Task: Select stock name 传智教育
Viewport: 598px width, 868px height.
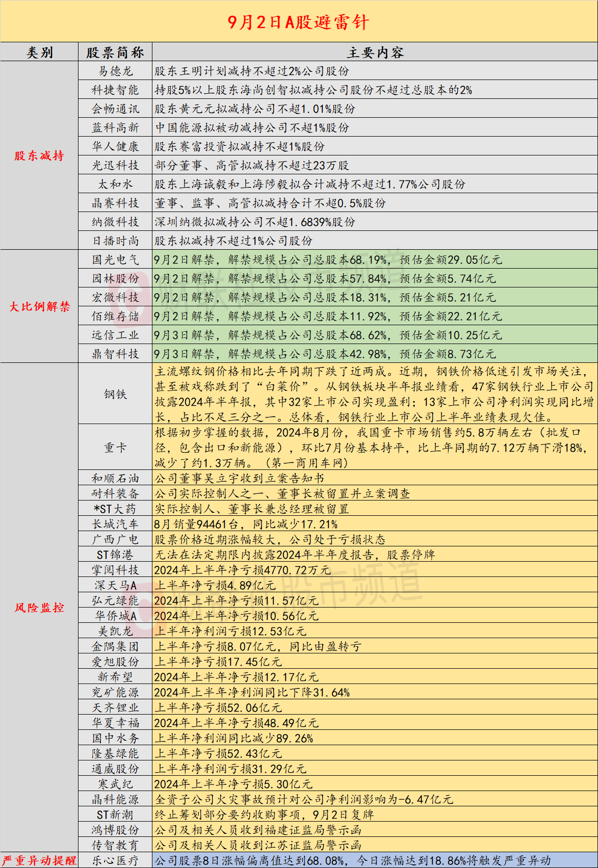Action: [x=115, y=846]
